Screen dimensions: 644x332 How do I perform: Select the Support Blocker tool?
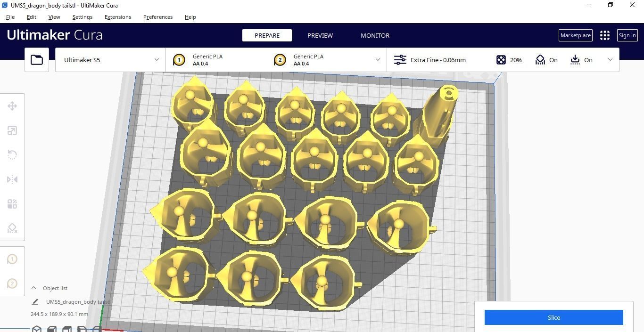point(12,228)
